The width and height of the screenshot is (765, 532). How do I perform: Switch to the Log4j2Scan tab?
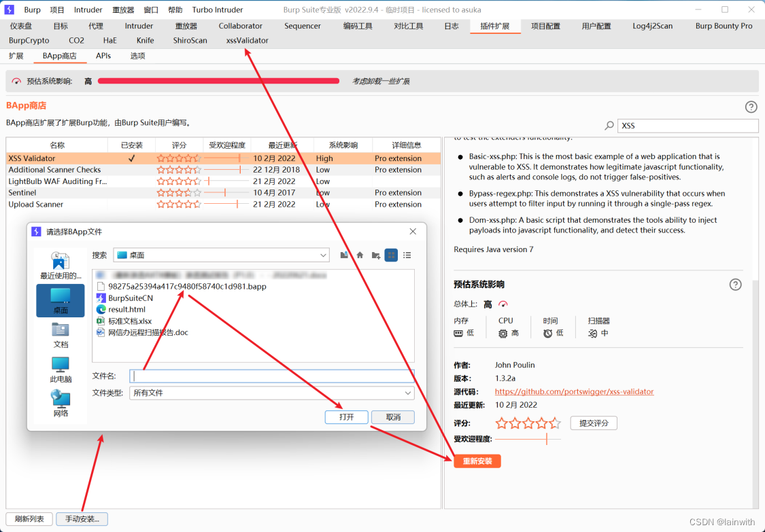tap(652, 26)
